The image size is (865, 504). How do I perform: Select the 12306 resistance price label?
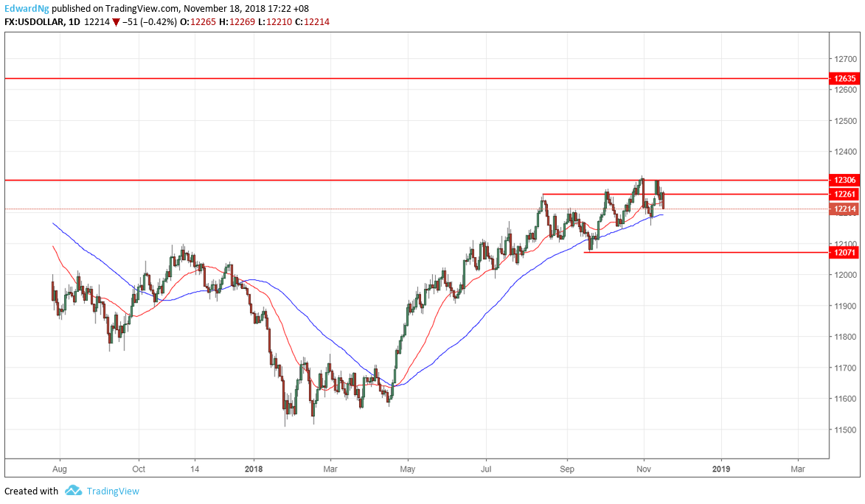(x=844, y=180)
